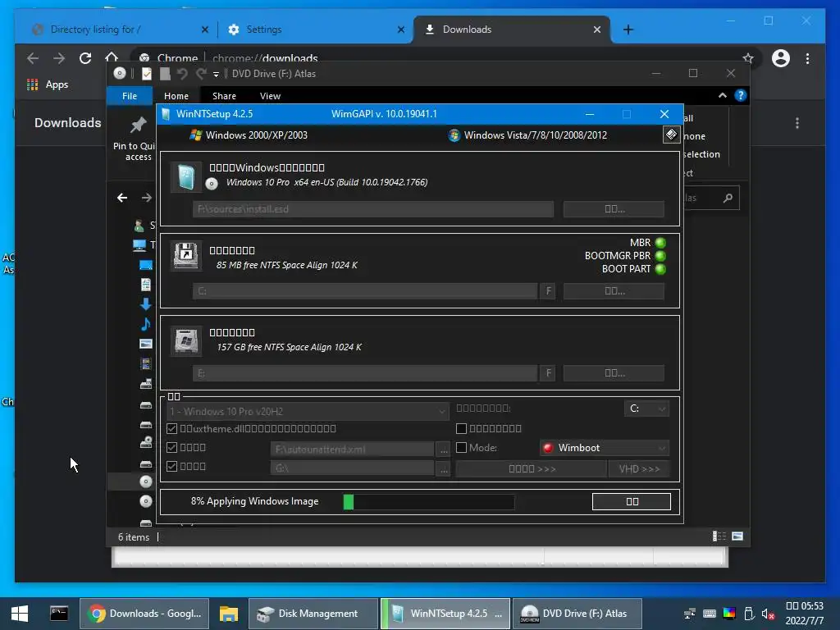This screenshot has width=840, height=630.
Task: Open the Explorer File menu
Action: [129, 96]
